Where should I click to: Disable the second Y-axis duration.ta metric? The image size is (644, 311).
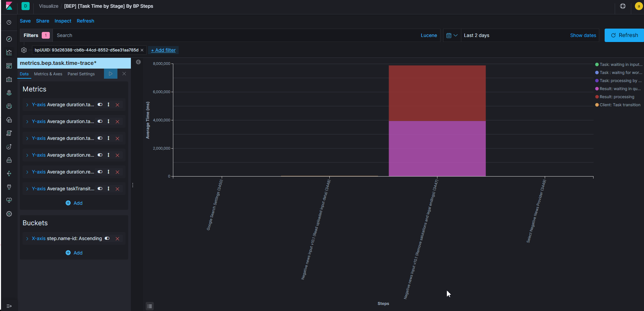[x=100, y=121]
